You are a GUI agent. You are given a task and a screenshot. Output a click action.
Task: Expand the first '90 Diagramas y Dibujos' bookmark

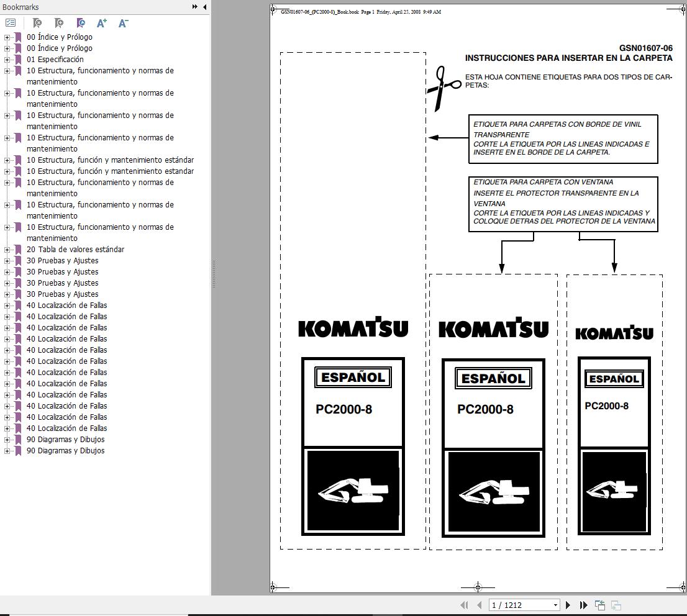7,440
